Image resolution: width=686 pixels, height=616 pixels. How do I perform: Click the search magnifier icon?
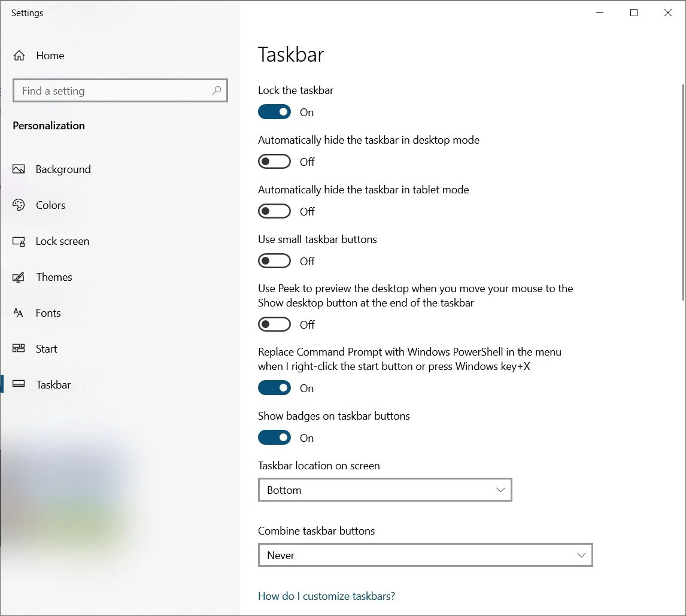[x=216, y=90]
